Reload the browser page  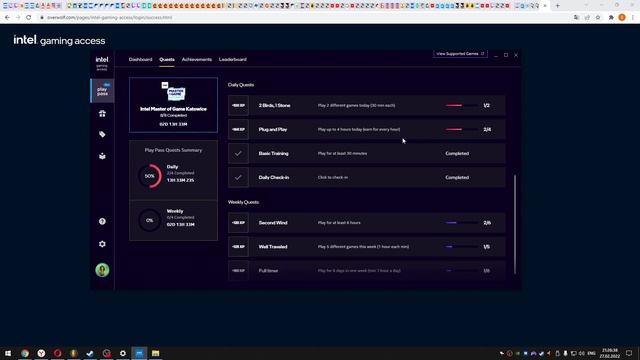click(29, 18)
